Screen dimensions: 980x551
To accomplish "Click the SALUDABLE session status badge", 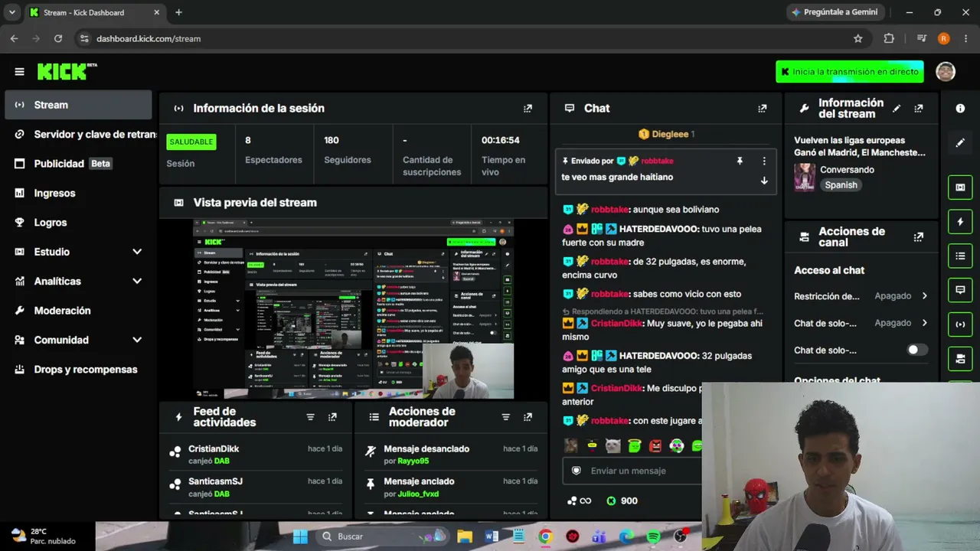I will (x=191, y=142).
